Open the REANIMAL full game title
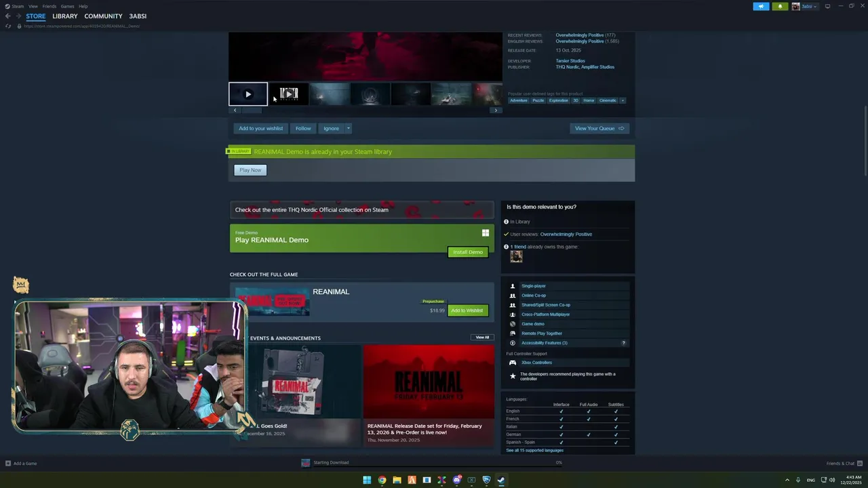This screenshot has height=488, width=868. 331,291
